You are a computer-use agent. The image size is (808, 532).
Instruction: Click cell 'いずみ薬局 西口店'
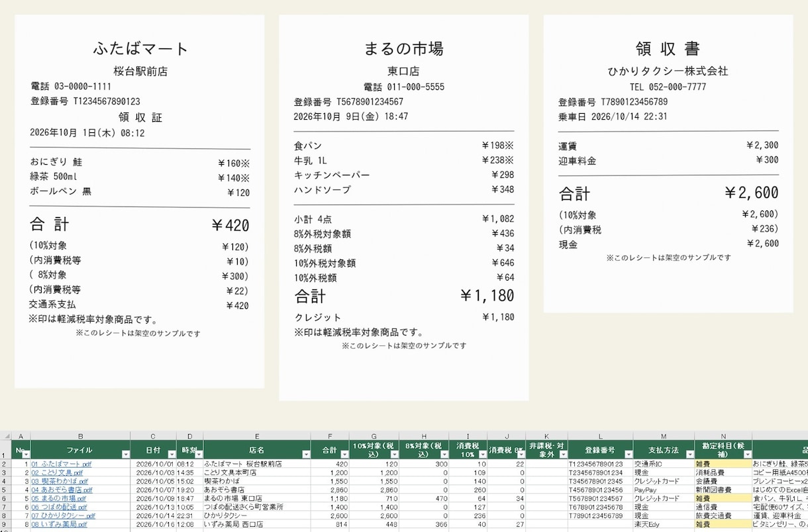tap(257, 525)
